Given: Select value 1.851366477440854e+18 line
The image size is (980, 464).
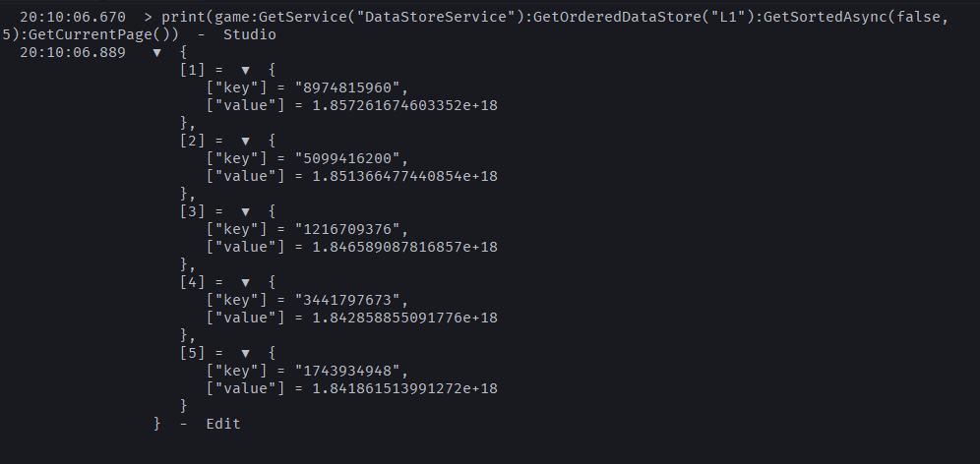Looking at the screenshot, I should 352,176.
